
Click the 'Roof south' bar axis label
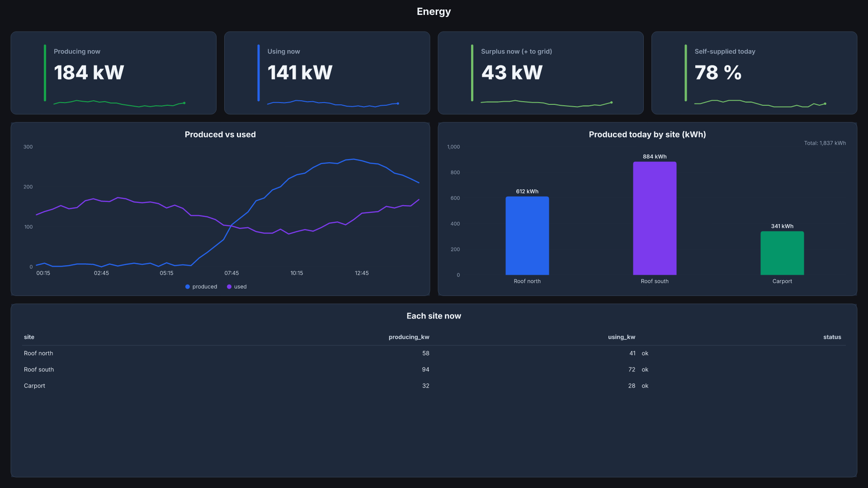655,282
